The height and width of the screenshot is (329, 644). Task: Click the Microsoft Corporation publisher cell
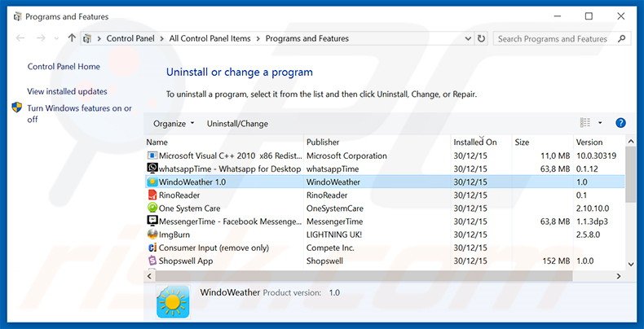point(346,156)
